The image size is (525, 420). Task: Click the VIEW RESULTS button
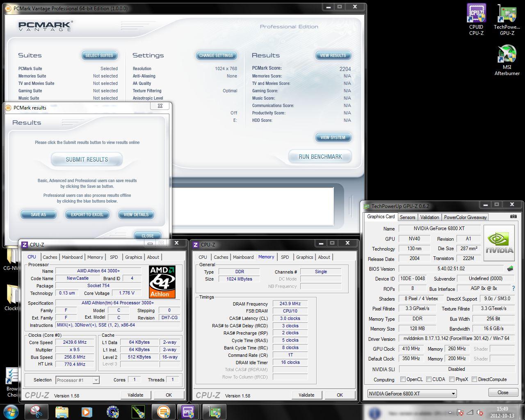[x=333, y=55]
